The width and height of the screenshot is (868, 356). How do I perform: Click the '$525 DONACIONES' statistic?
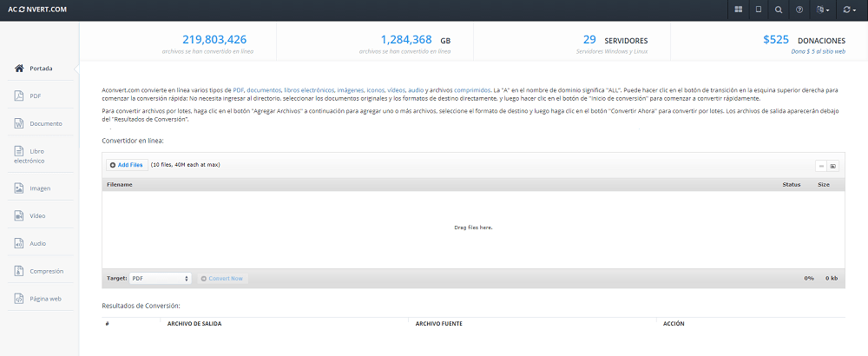point(804,41)
